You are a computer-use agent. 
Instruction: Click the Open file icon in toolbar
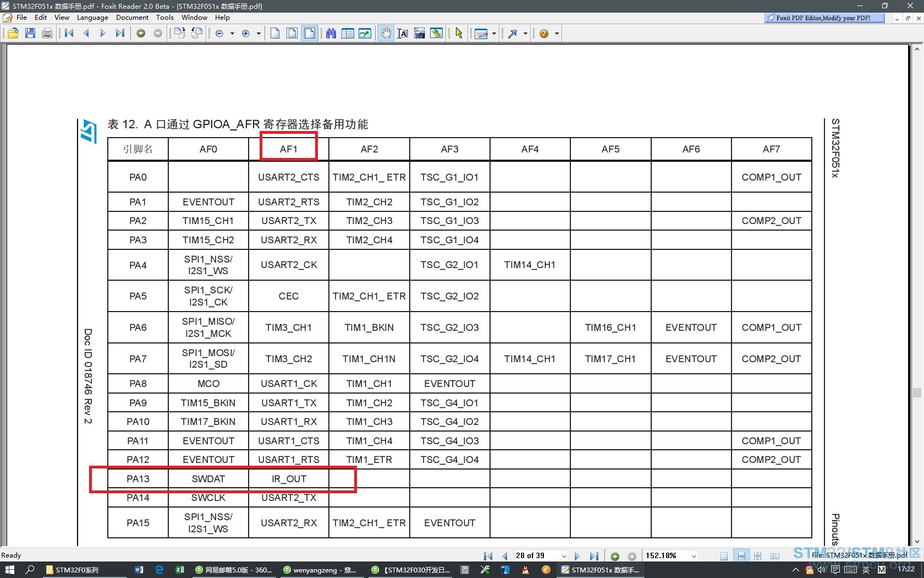click(13, 34)
